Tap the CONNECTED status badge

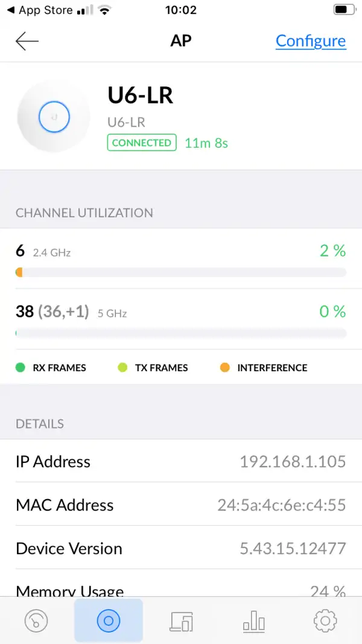(142, 143)
